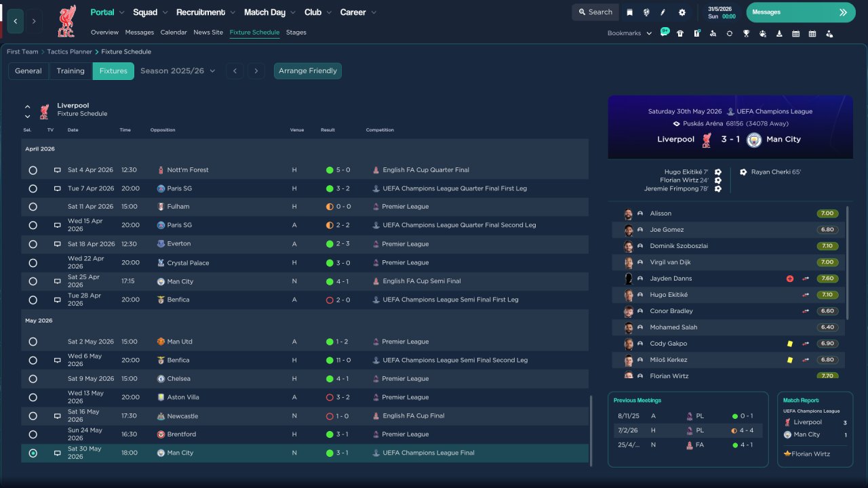The width and height of the screenshot is (868, 488).
Task: Expand the Bookmarks dropdown
Action: tap(629, 33)
